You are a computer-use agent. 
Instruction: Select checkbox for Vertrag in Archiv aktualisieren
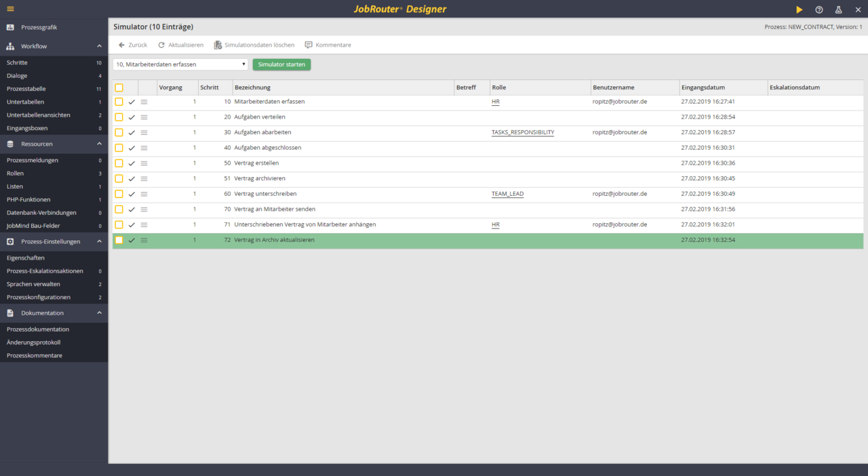tap(119, 240)
